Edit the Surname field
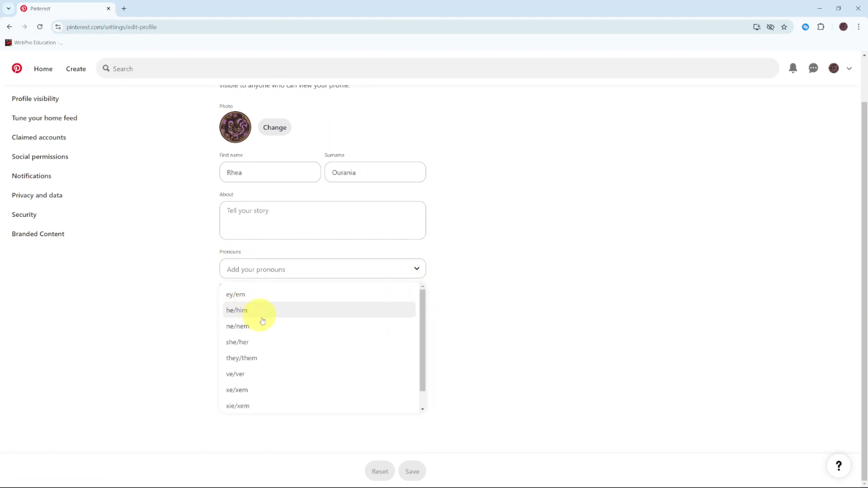The width and height of the screenshot is (868, 488). (x=375, y=172)
